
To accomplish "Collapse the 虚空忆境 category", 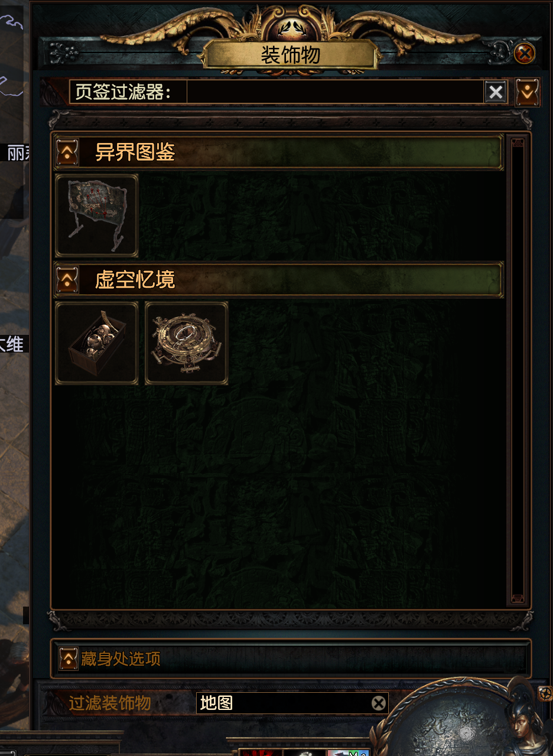I will (x=67, y=280).
